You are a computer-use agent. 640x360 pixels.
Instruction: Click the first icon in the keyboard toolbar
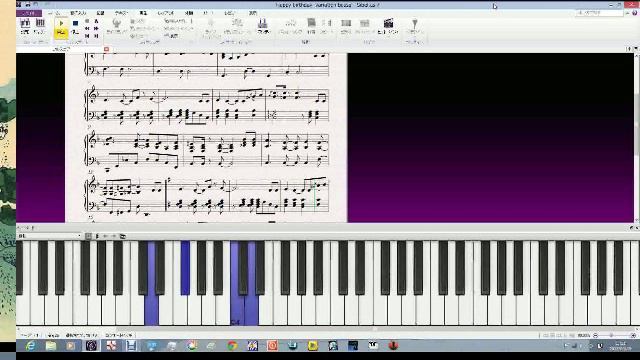(x=89, y=236)
